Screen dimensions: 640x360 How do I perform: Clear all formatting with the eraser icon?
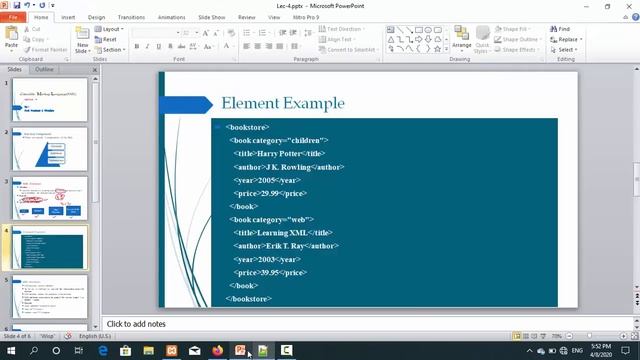[231, 33]
